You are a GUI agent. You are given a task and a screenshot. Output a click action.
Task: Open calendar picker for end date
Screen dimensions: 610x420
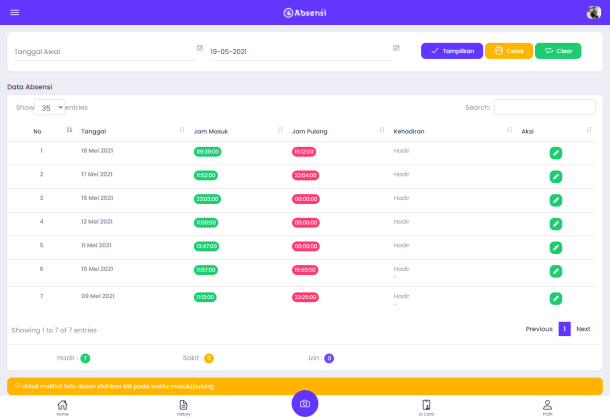396,48
